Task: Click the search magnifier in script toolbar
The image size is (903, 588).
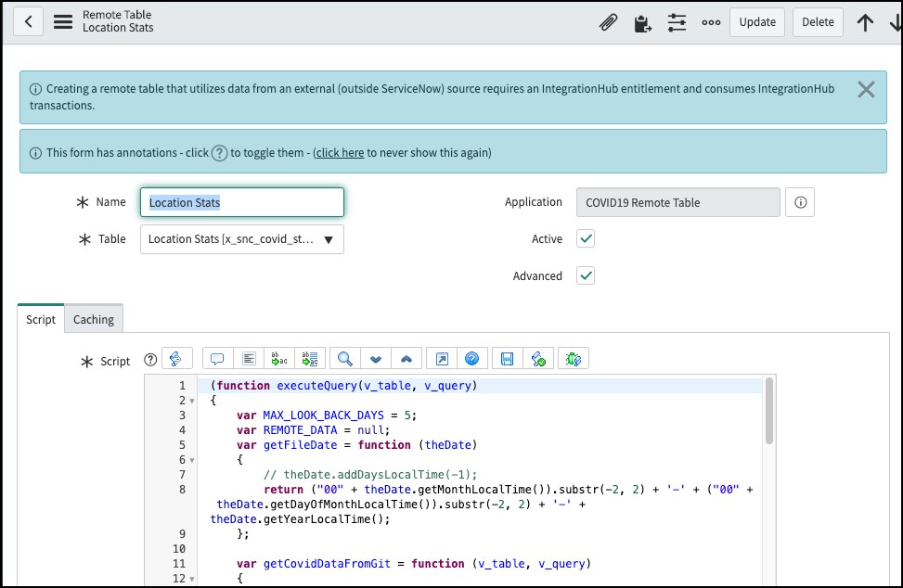Action: pyautogui.click(x=344, y=358)
